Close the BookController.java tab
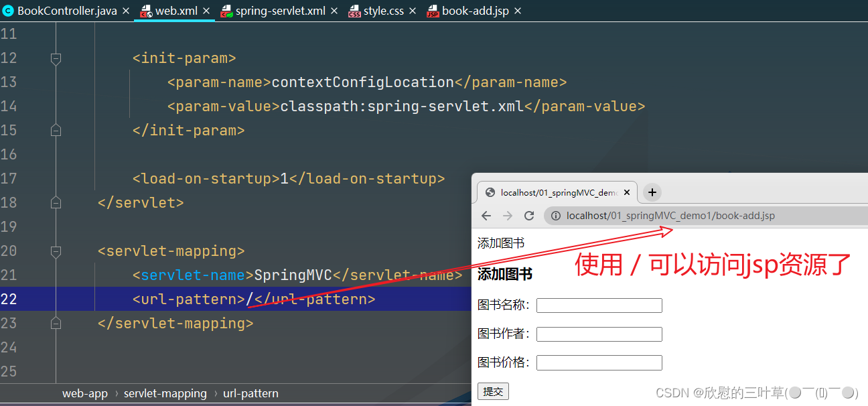Viewport: 868px width, 406px height. (126, 11)
